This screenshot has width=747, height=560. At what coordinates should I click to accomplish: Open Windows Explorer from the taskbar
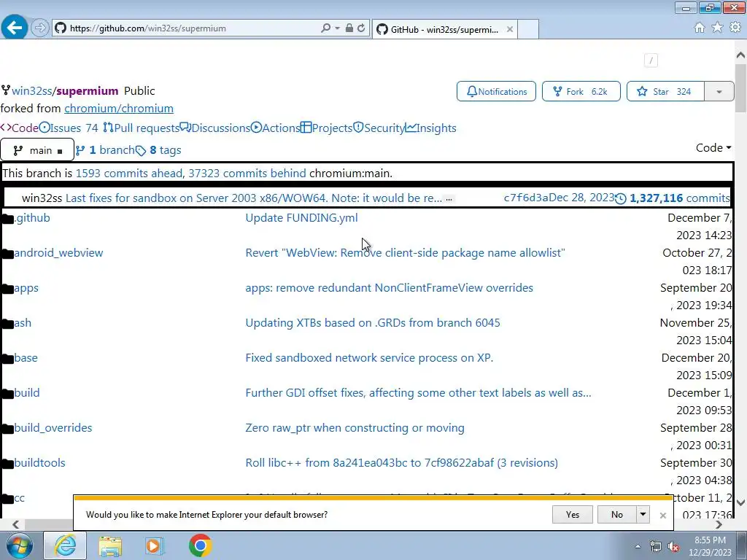(x=110, y=545)
